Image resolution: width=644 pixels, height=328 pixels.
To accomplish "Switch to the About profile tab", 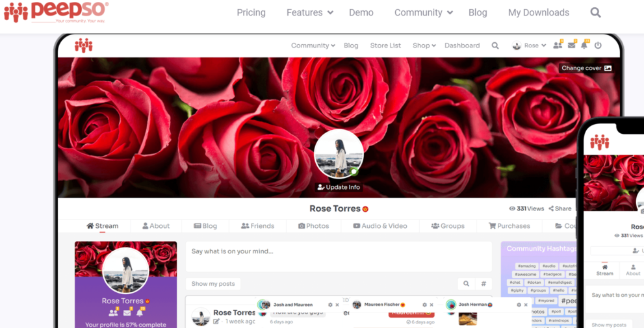I will 156,226.
